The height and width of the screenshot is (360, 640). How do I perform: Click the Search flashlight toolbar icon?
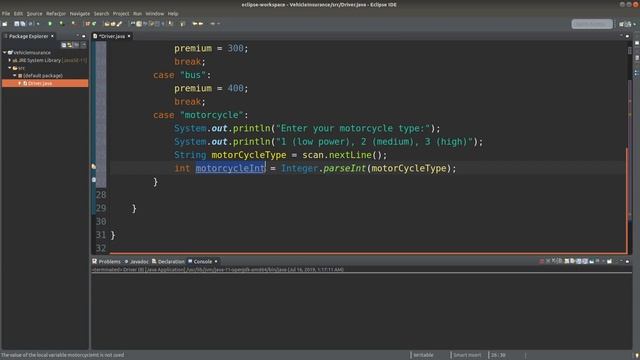pyautogui.click(x=119, y=24)
